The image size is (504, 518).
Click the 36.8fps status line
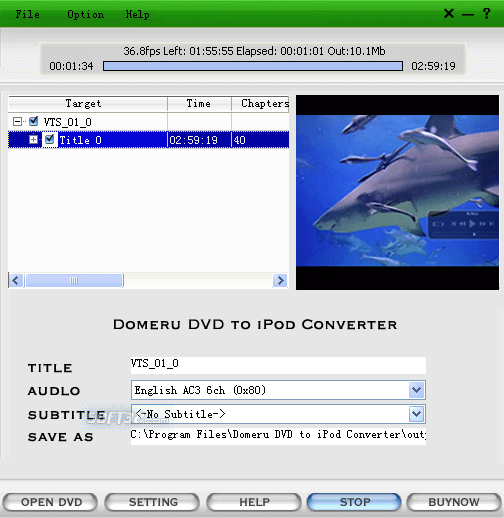pyautogui.click(x=254, y=51)
